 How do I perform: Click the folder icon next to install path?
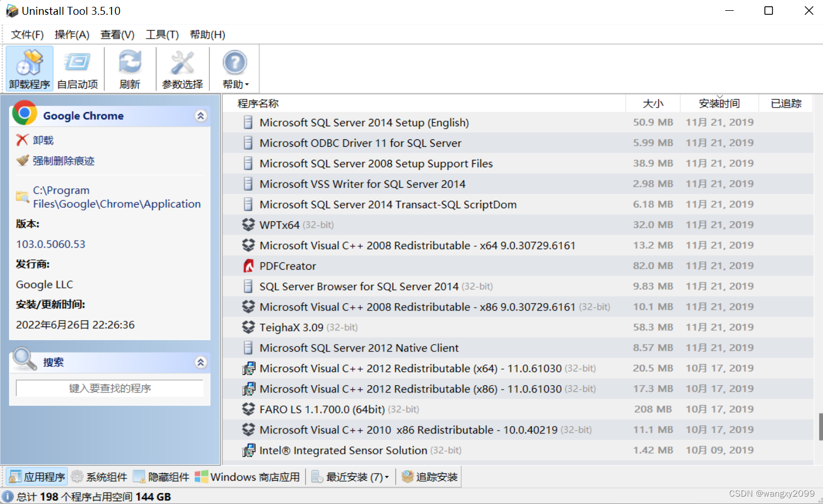(22, 197)
